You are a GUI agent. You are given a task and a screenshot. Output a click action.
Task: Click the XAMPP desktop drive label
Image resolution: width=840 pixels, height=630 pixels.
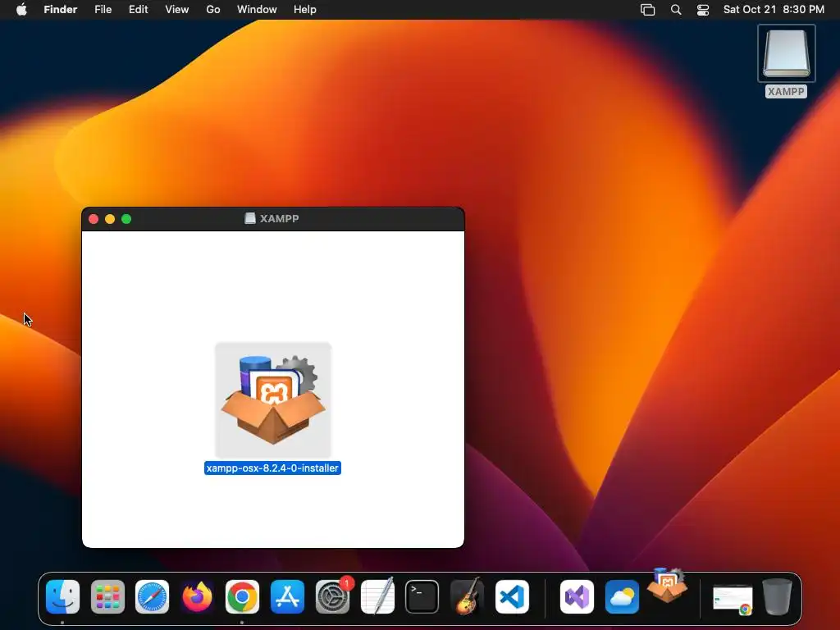[786, 92]
